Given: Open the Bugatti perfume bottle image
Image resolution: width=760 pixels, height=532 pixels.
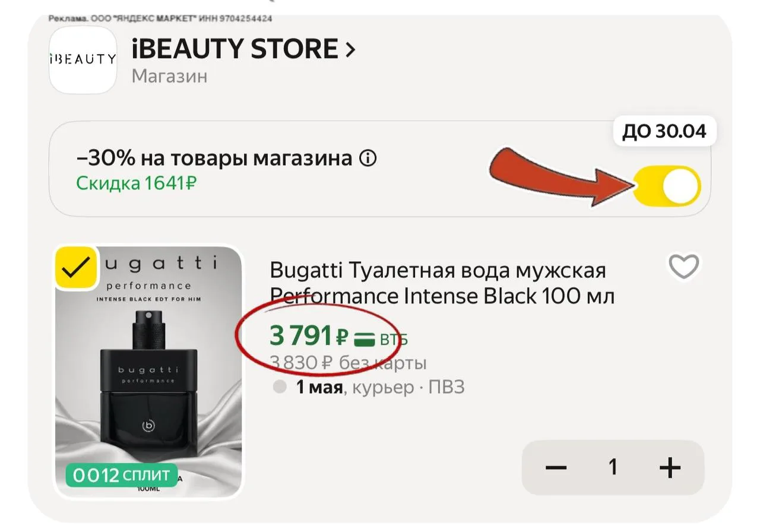Looking at the screenshot, I should [x=148, y=372].
